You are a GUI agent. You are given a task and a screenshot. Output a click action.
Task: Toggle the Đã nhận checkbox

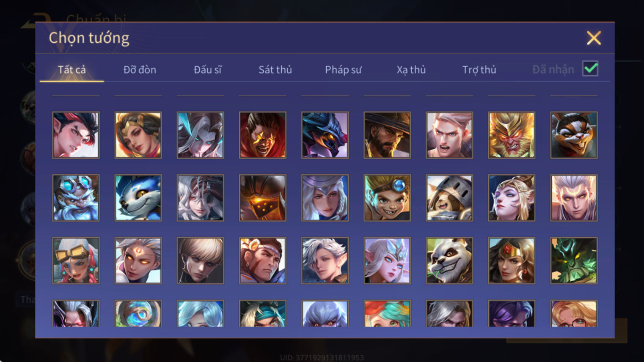tap(590, 69)
